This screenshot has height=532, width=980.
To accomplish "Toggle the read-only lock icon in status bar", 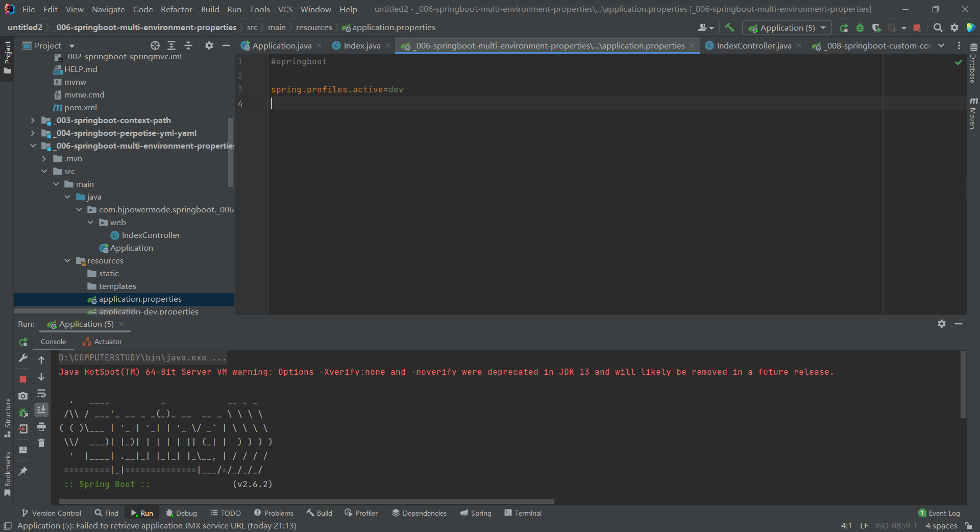I will tap(968, 526).
